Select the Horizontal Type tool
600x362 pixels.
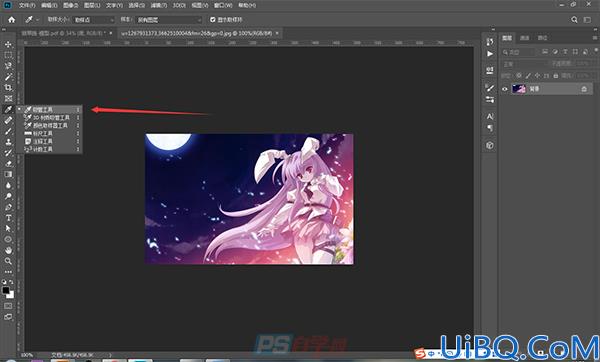point(8,218)
